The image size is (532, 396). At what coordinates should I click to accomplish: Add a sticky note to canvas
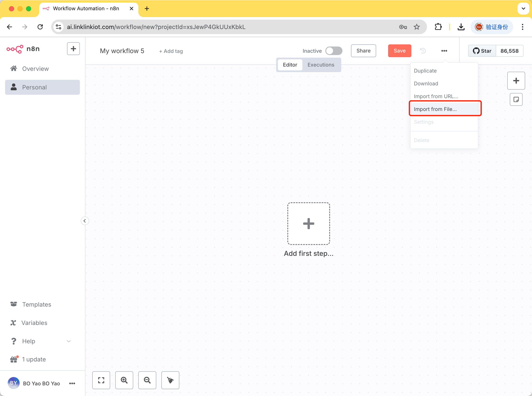[x=516, y=100]
